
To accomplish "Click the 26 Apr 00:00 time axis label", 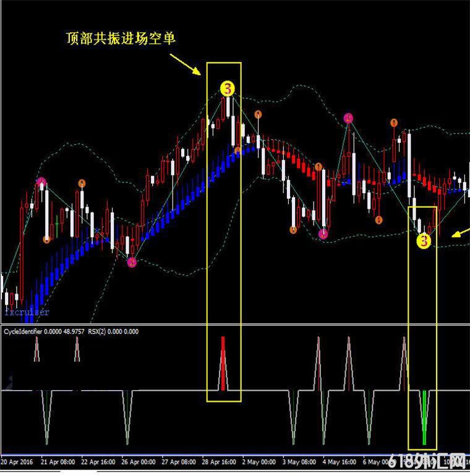I will (x=138, y=462).
